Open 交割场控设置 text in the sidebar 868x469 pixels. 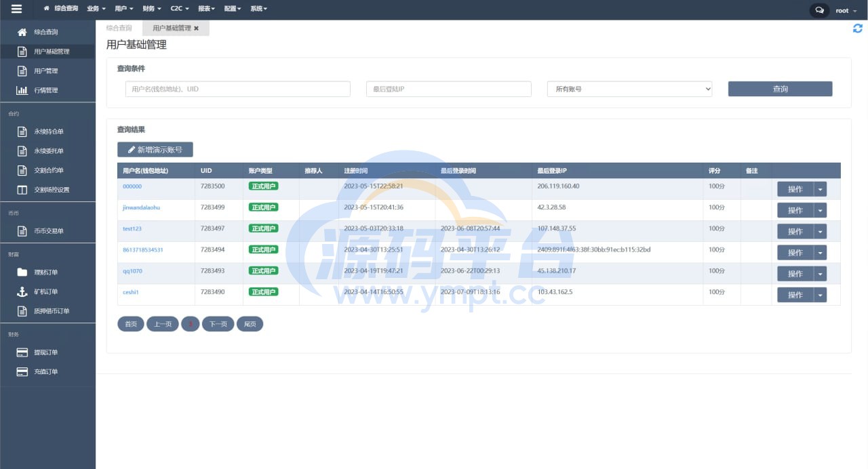52,190
